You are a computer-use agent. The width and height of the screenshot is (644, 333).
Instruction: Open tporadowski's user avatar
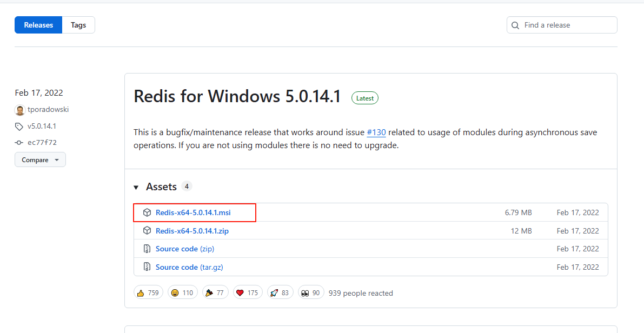pos(20,110)
